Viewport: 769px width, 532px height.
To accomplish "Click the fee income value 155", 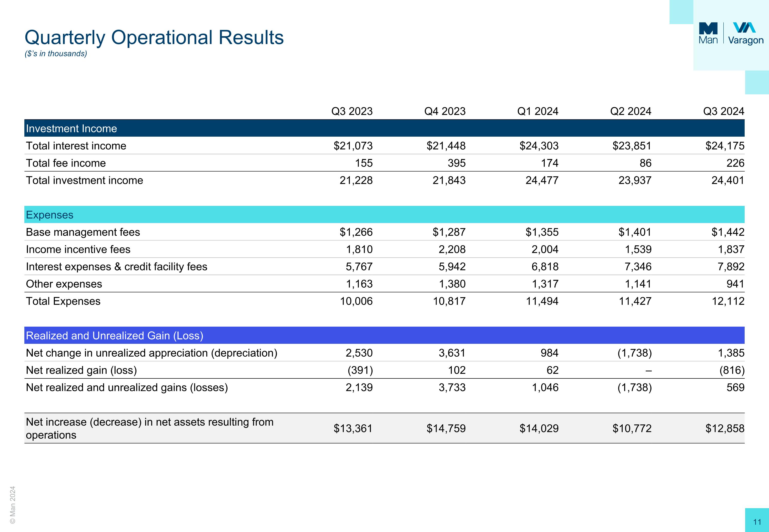I will click(364, 163).
